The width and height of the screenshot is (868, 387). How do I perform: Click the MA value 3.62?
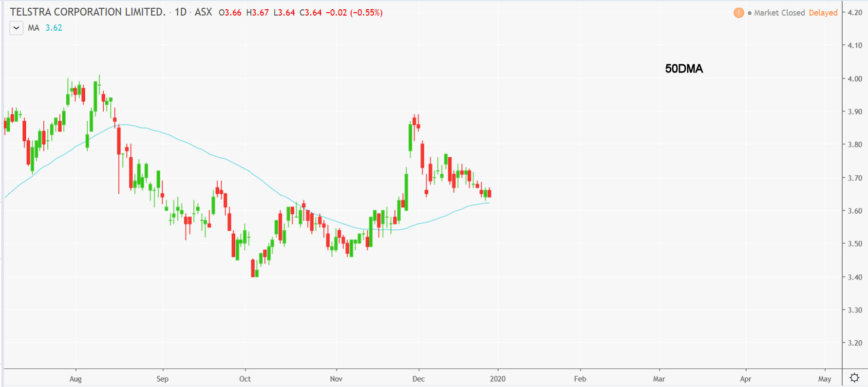[x=54, y=28]
